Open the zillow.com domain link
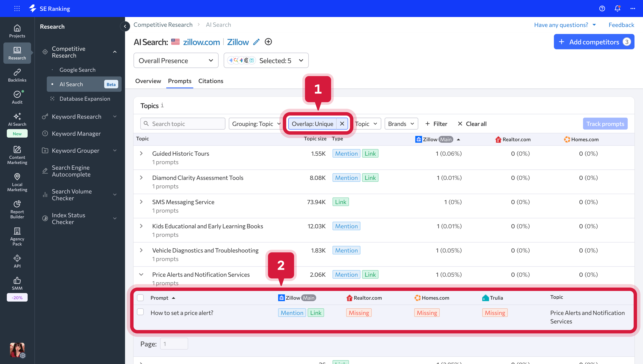 [202, 42]
